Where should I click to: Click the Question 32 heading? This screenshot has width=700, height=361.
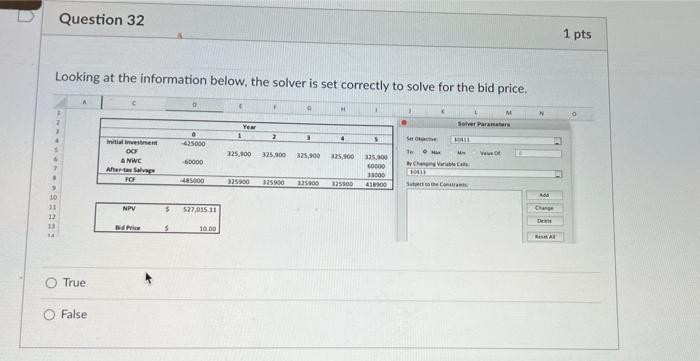coord(102,20)
